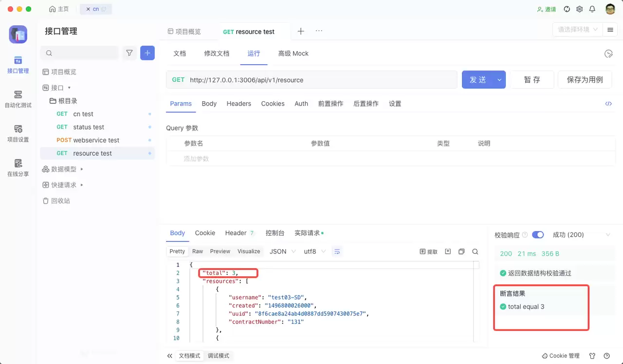Open the 前置操作 tab
623x364 pixels.
click(331, 104)
